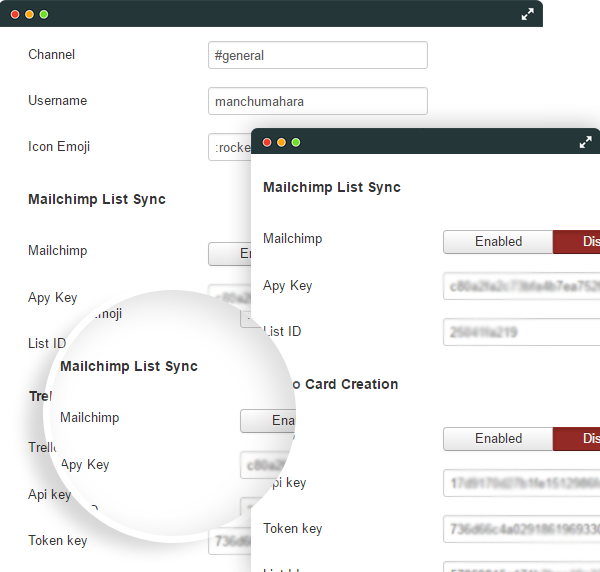Click the Icon Emoji input field in back window
Screen dimensions: 600x572
230,147
